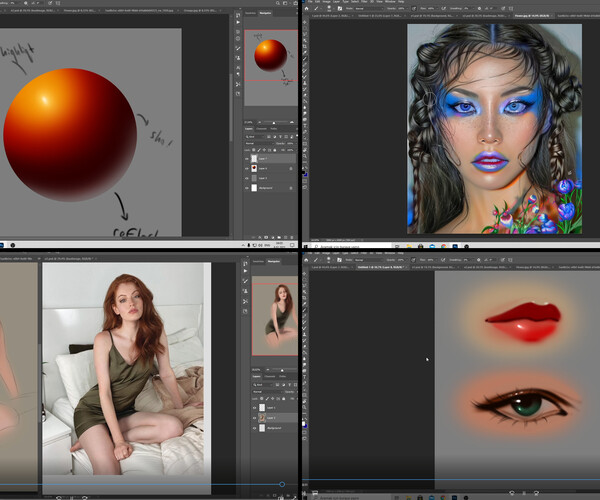This screenshot has height=500, width=600.
Task: Click the notification center icon in the sphere window taskbar
Action: (292, 245)
